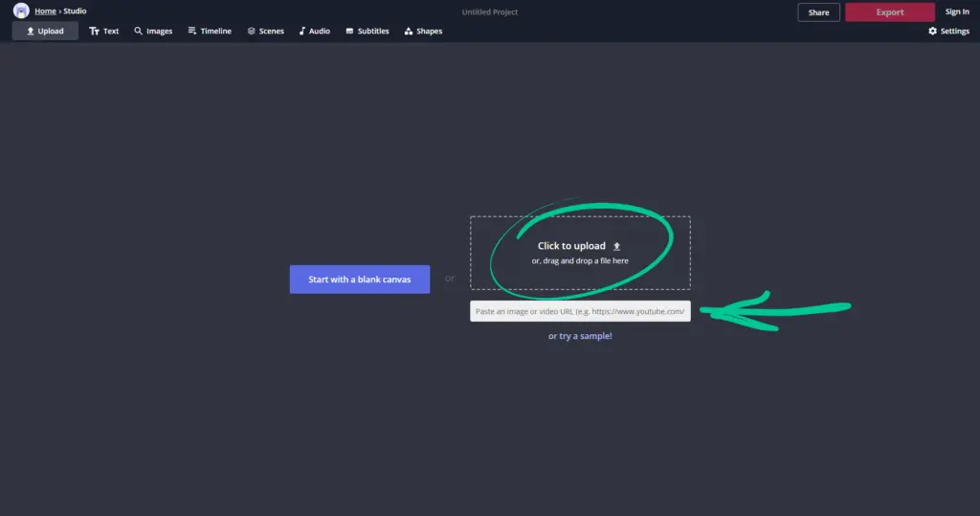Open the Timeline tool

coord(210,32)
